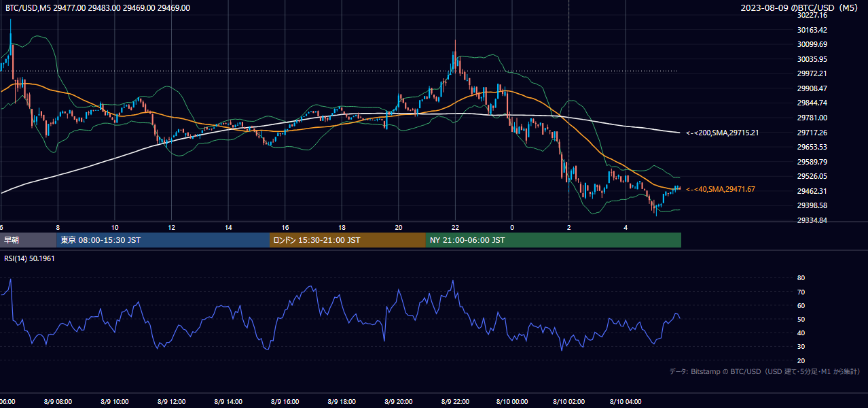Click RSI scale value 80
Screen dimensions: 868x408
tap(801, 278)
